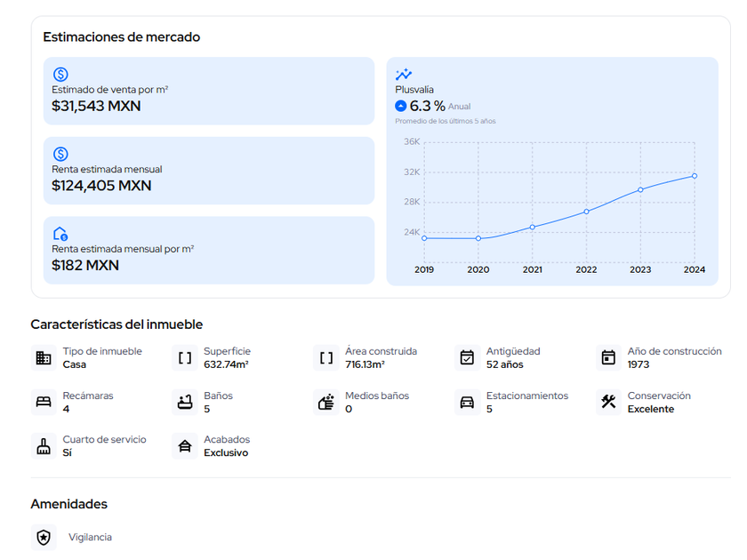Click the $182 MXN rent per m² value
The width and height of the screenshot is (747, 560).
click(85, 265)
